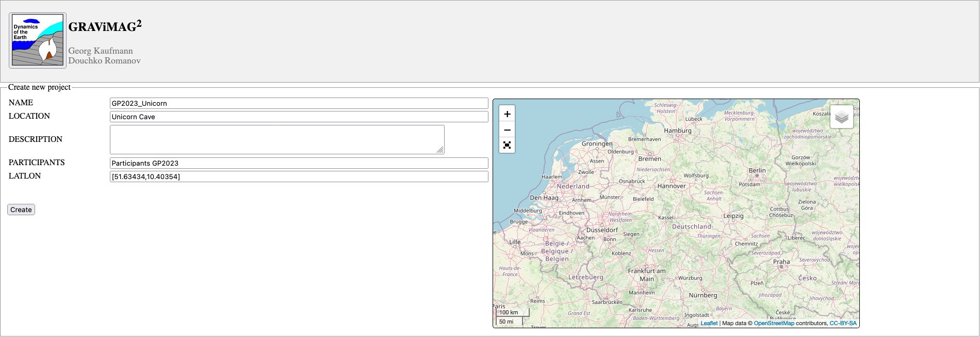
Task: Open the map layers control
Action: (841, 117)
